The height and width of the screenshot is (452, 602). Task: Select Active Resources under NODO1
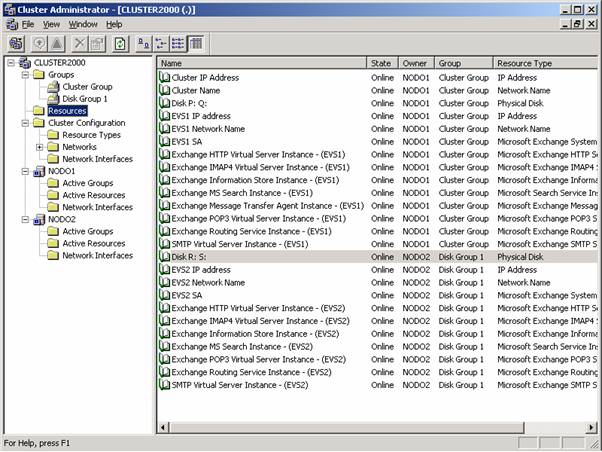click(x=94, y=195)
